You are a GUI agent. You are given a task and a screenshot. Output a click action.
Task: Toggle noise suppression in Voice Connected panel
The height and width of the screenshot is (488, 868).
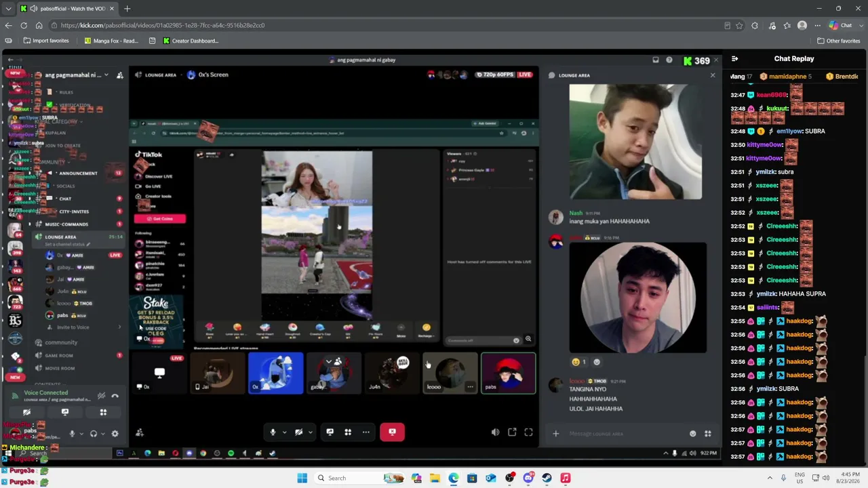point(101,396)
